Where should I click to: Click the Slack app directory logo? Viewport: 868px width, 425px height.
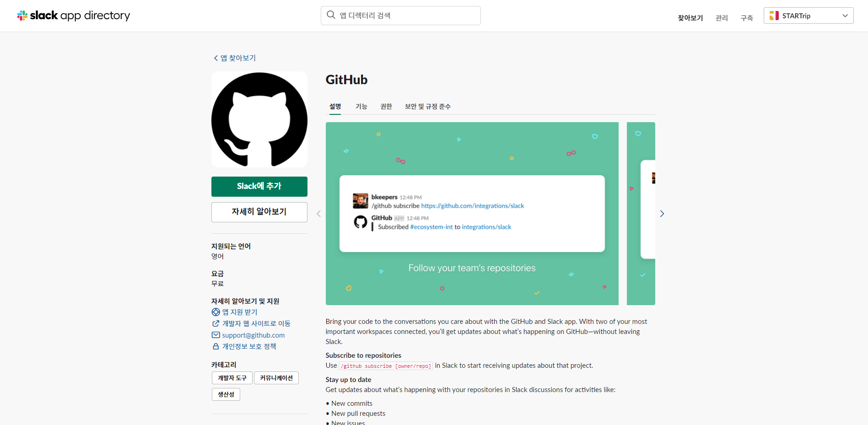(74, 16)
